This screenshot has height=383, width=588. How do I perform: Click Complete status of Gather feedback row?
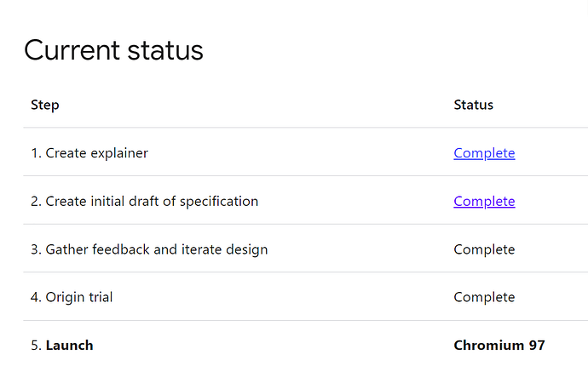[484, 250]
